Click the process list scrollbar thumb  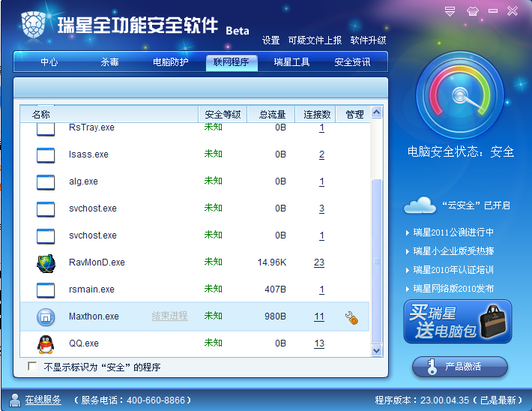(x=377, y=261)
